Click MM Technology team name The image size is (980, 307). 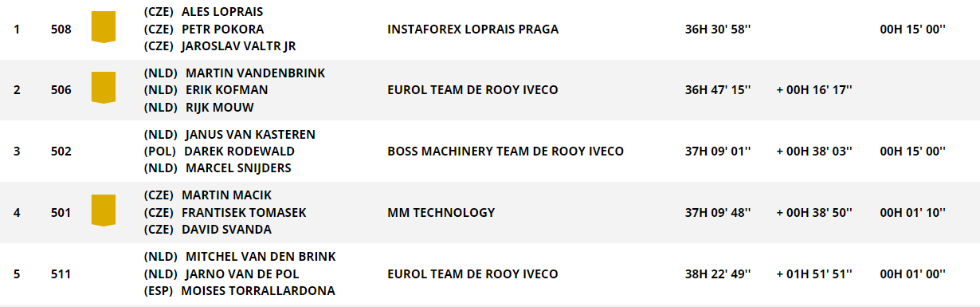click(x=441, y=213)
